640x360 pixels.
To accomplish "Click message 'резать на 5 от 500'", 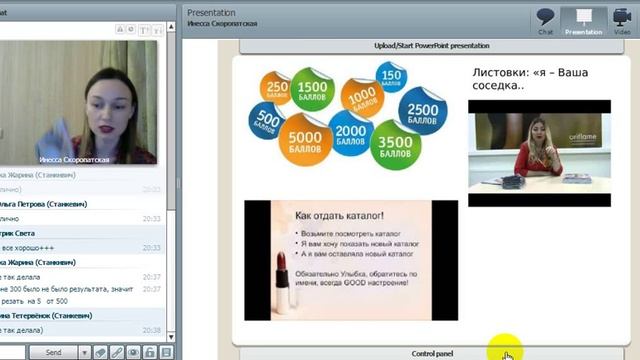I will coord(34,301).
